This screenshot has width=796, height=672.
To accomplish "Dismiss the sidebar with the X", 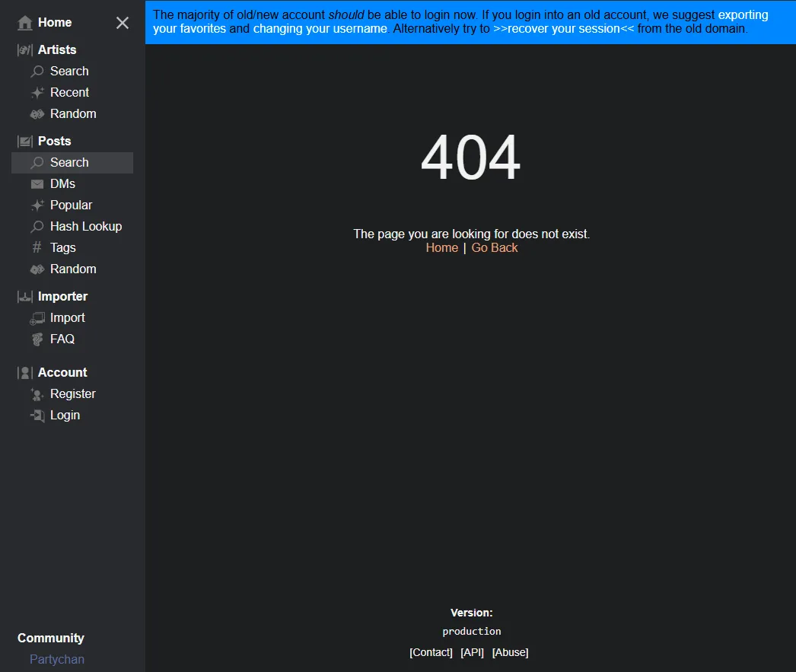I will (122, 23).
